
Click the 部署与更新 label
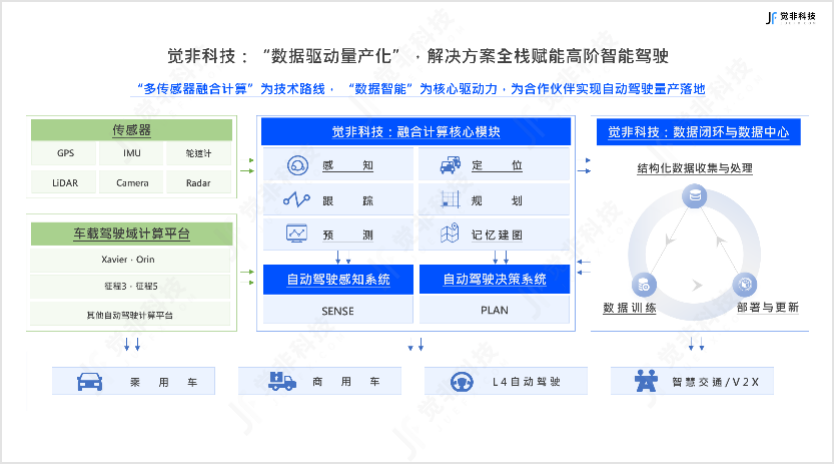click(768, 307)
